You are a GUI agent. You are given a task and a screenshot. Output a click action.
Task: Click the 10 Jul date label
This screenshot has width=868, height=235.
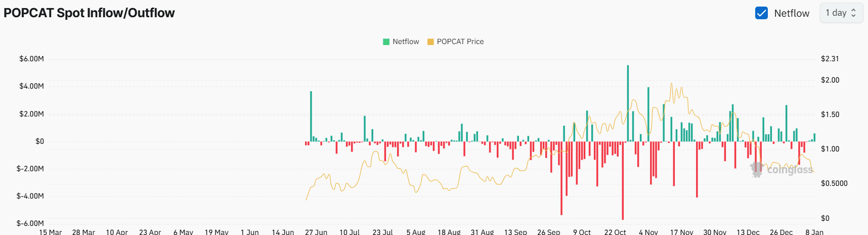350,231
